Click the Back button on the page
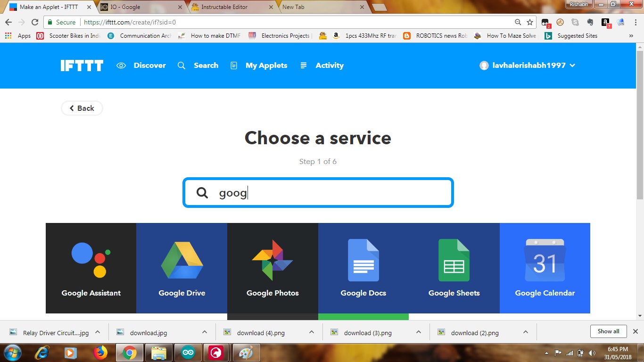 click(82, 108)
